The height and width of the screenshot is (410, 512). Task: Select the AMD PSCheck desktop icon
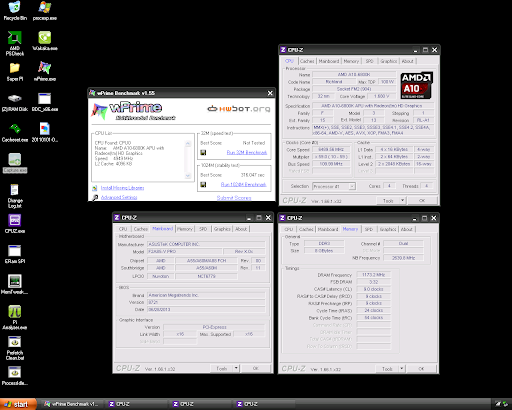pos(15,43)
